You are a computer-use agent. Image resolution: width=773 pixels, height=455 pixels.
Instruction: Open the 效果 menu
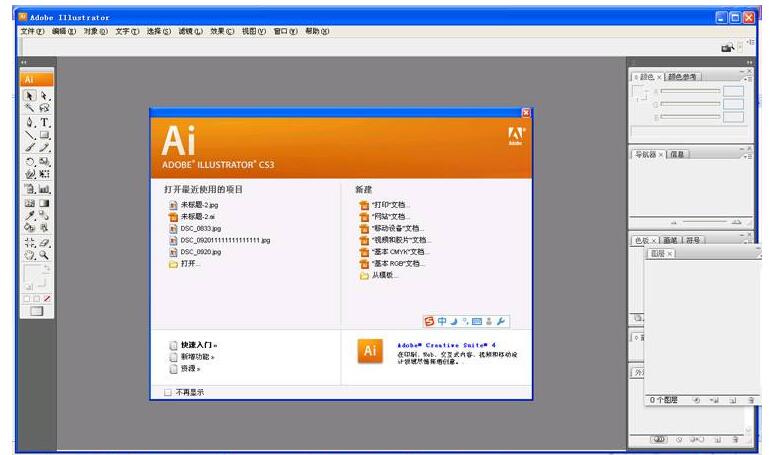click(222, 31)
